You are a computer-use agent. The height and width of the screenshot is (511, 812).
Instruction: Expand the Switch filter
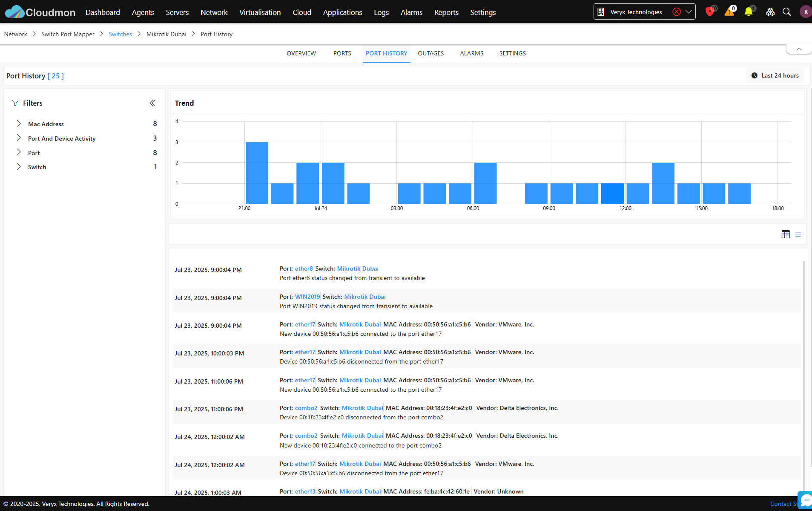[19, 167]
